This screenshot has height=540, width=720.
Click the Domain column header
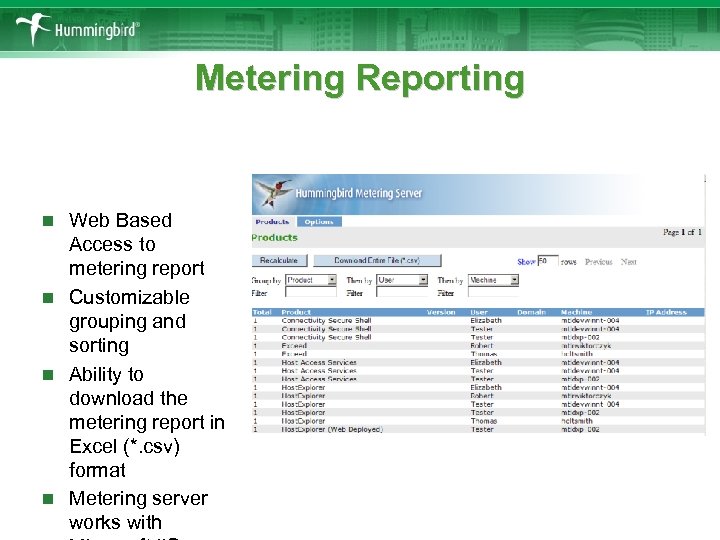click(x=531, y=312)
